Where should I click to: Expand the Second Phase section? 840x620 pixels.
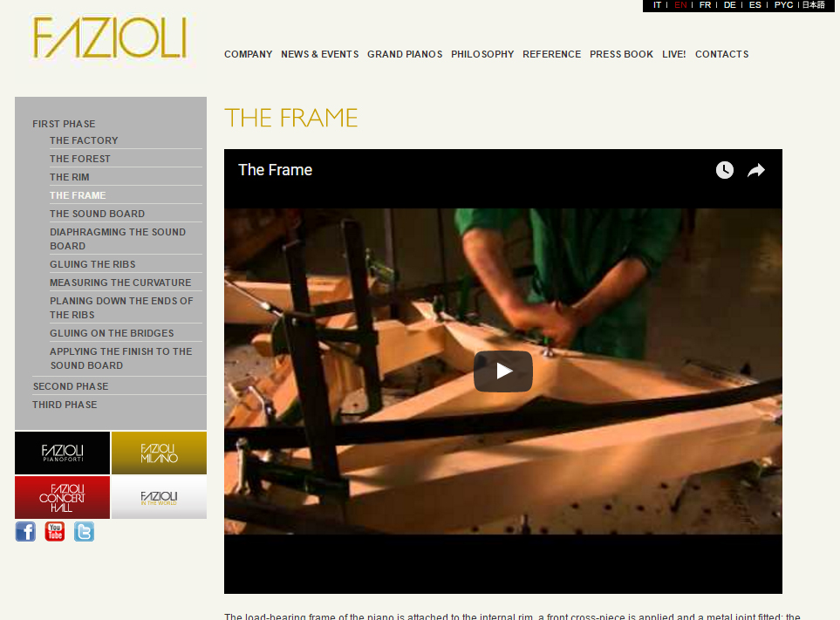pyautogui.click(x=71, y=386)
